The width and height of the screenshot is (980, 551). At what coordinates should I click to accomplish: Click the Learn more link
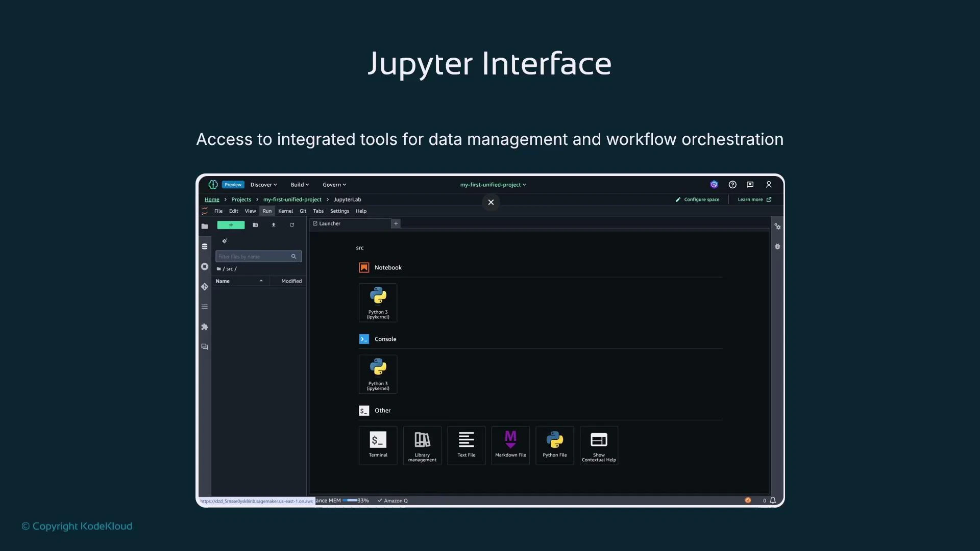click(754, 199)
